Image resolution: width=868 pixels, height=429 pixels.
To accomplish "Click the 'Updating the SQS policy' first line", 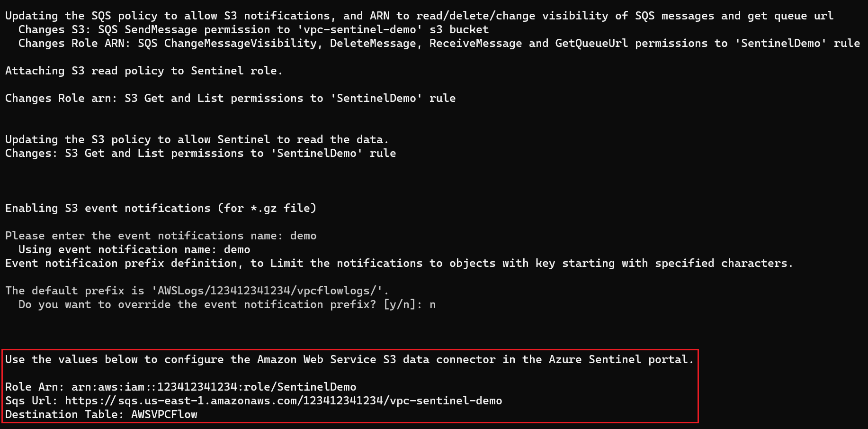I will (x=419, y=16).
